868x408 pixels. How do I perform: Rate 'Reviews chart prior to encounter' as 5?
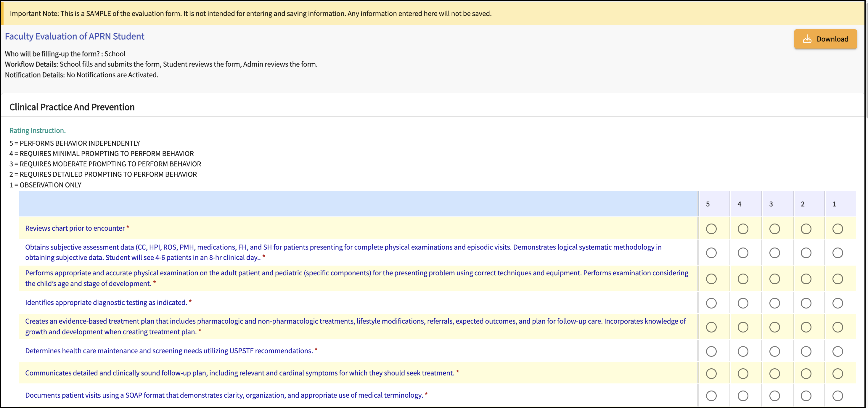tap(711, 229)
